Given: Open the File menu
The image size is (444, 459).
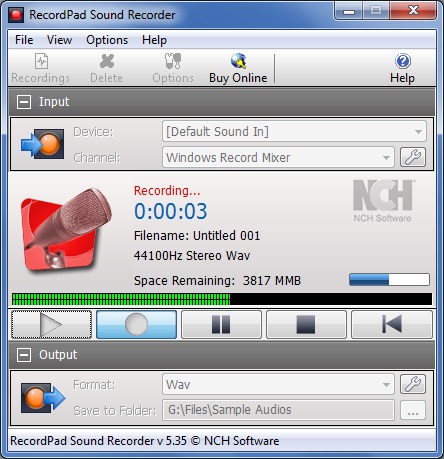Looking at the screenshot, I should click(x=24, y=40).
